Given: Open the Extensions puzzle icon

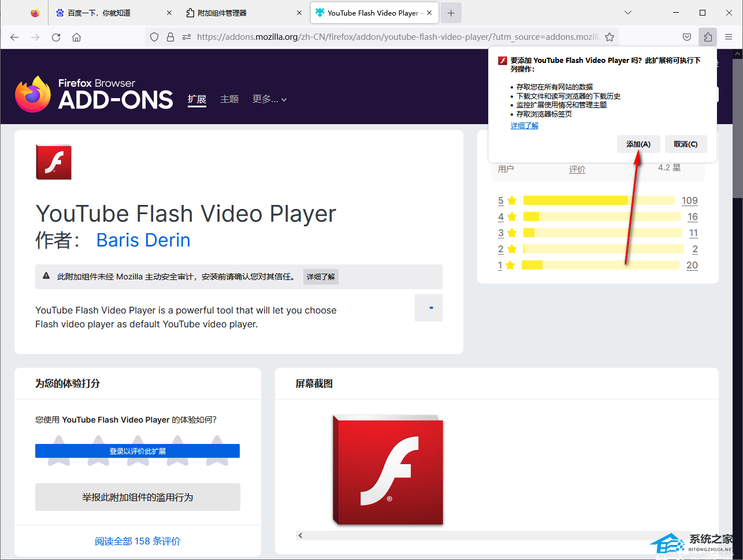Looking at the screenshot, I should coord(708,36).
